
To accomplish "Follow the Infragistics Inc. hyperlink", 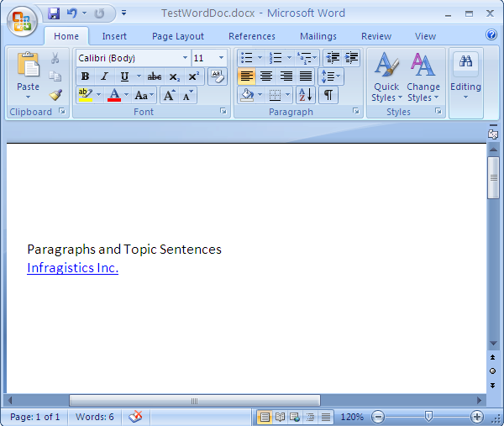I will 72,268.
